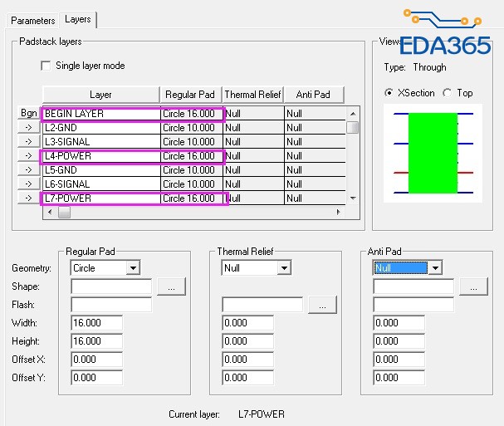The width and height of the screenshot is (504, 426).
Task: Open Anti Pad geometry dropdown
Action: [x=435, y=267]
